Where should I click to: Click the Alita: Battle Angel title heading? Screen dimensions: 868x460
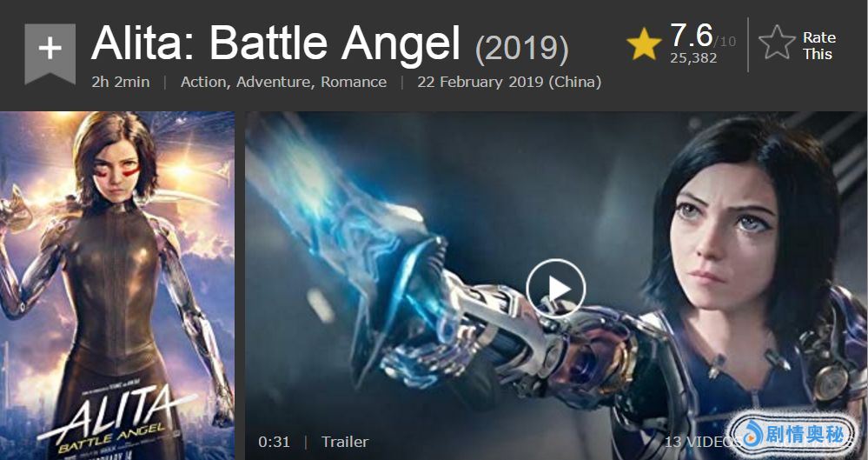click(x=275, y=43)
